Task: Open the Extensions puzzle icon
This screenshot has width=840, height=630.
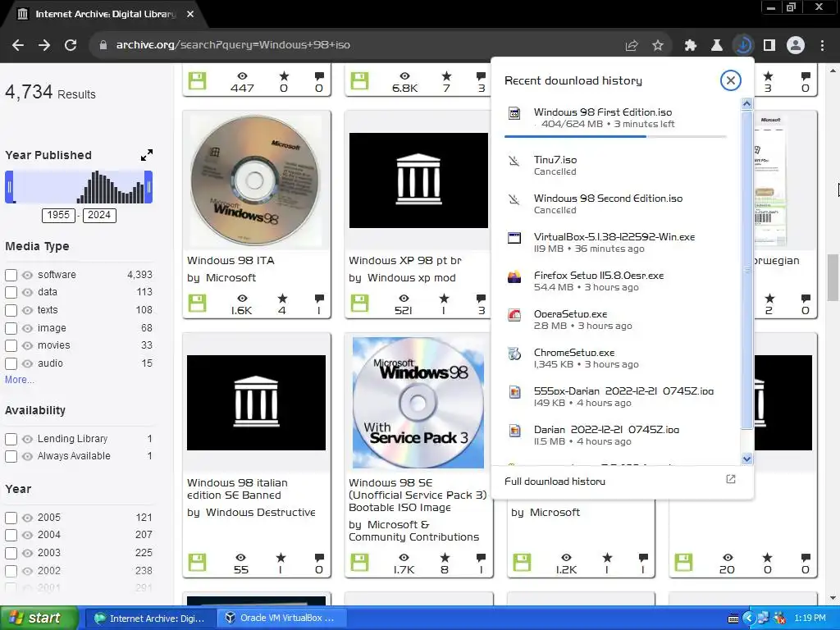Action: (x=691, y=46)
